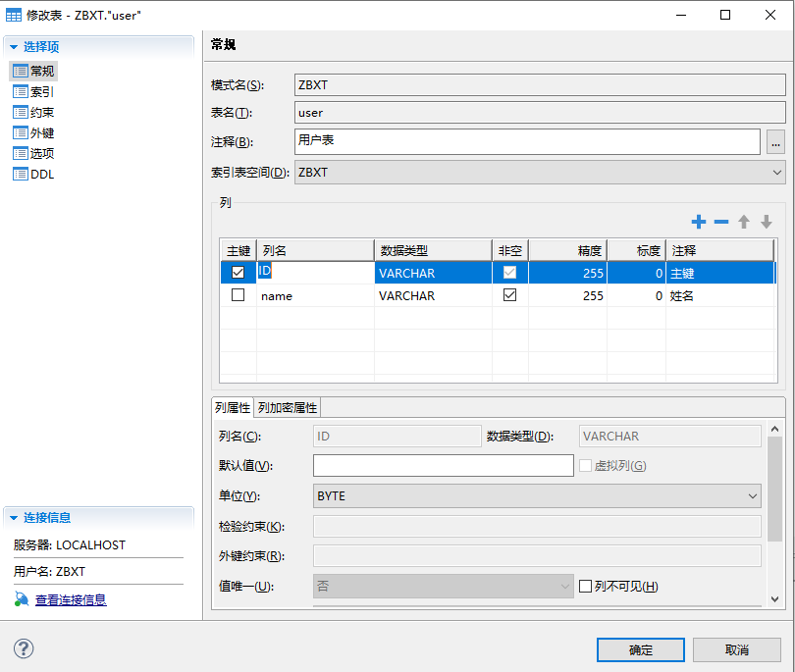Toggle 非空 checkbox for ID row
795x672 pixels.
coord(509,273)
